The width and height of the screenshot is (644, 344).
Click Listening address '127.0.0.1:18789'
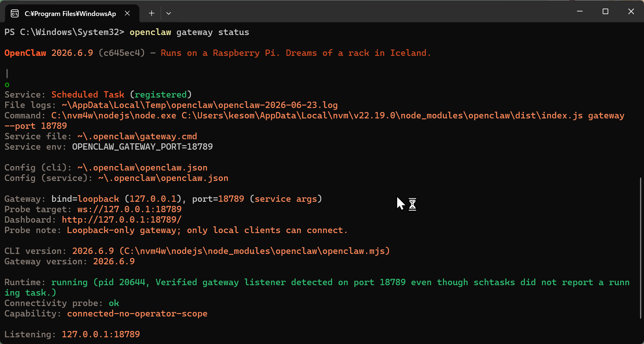[x=101, y=335]
